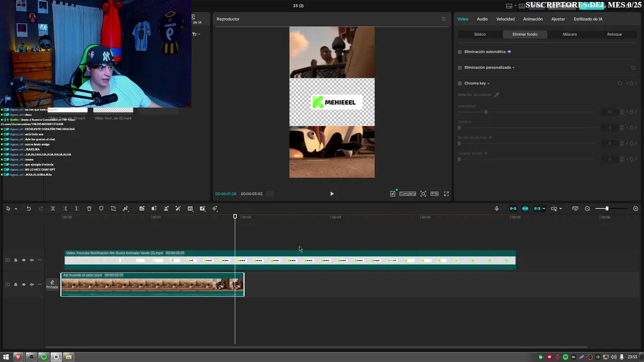644x362 pixels.
Task: Open the Animación tab
Action: coord(533,19)
